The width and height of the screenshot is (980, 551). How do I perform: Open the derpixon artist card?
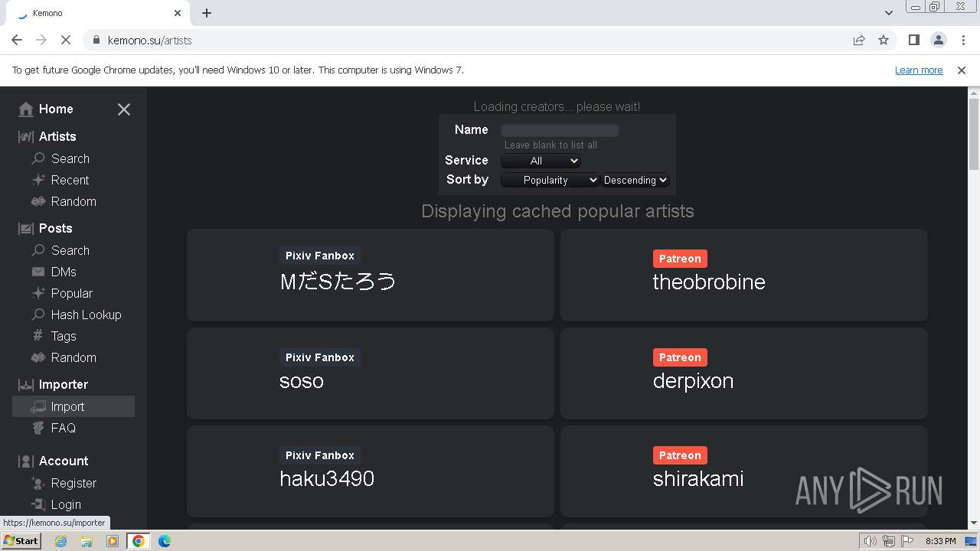coord(744,373)
